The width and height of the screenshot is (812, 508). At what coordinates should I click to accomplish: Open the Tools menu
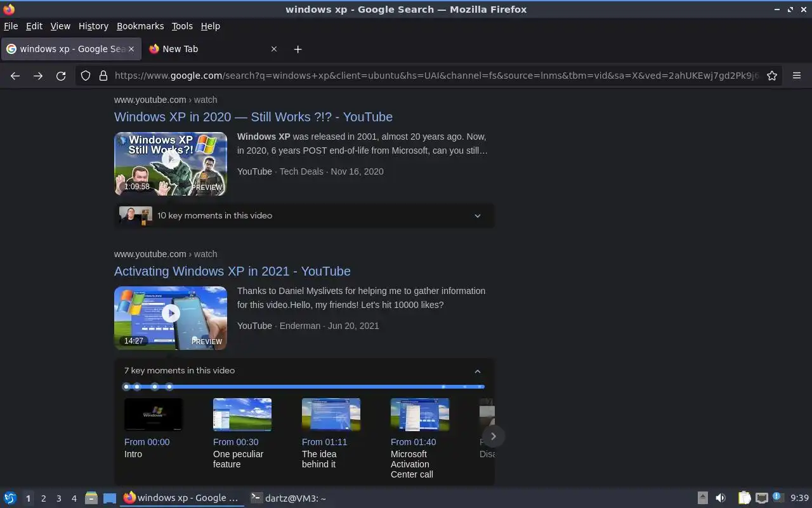(182, 26)
